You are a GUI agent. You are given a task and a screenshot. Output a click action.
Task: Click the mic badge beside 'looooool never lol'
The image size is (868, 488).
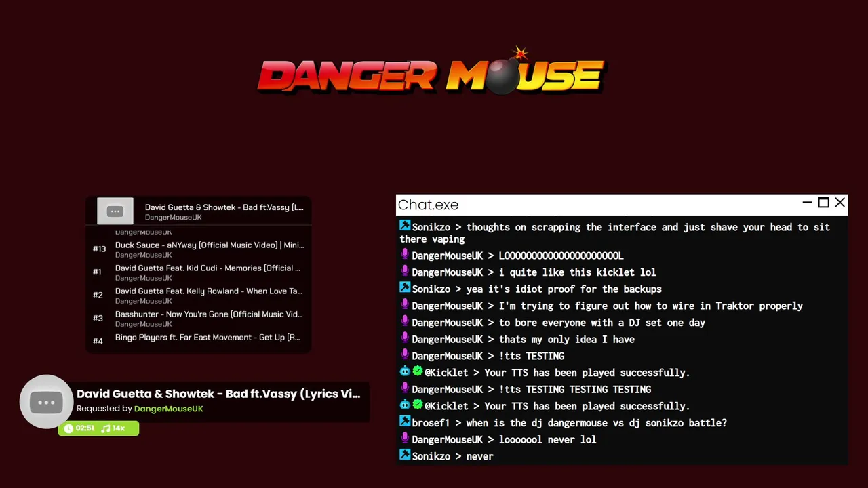pos(405,439)
